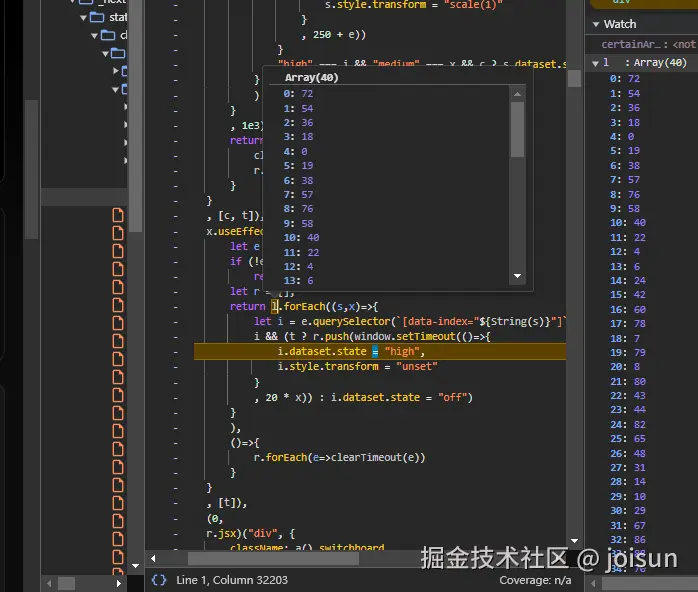
Task: Click the file tree horizontal scrollbar thumb
Action: click(x=66, y=583)
